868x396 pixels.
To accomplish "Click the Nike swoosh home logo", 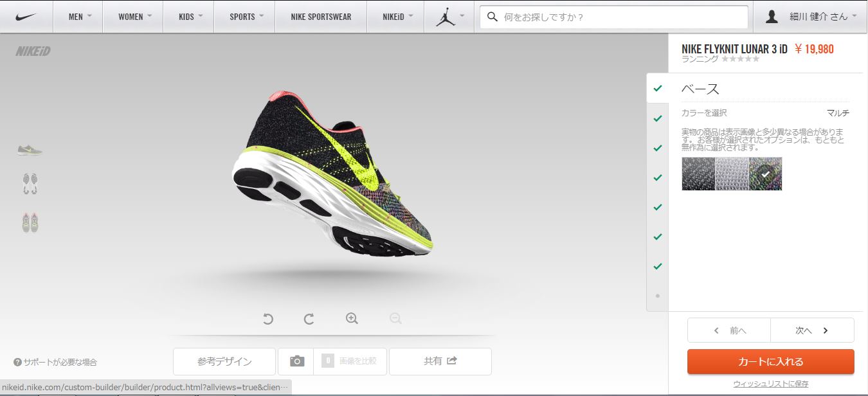I will click(x=26, y=17).
